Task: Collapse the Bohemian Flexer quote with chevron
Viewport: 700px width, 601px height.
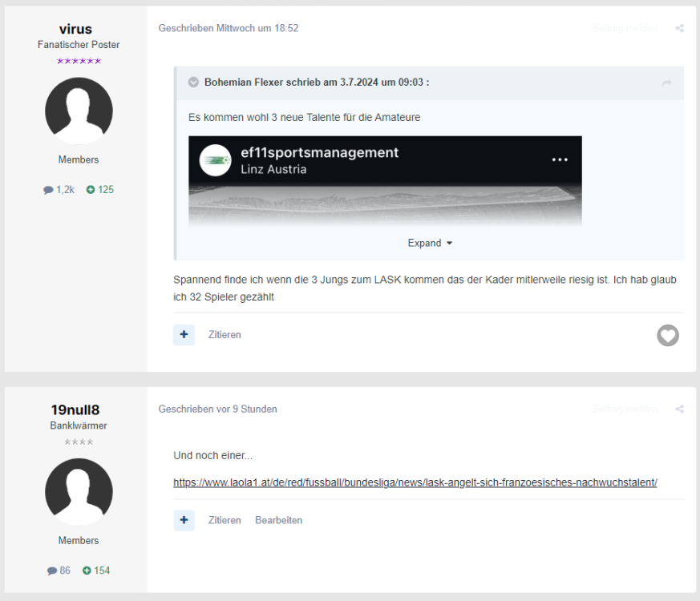Action: pyautogui.click(x=193, y=83)
